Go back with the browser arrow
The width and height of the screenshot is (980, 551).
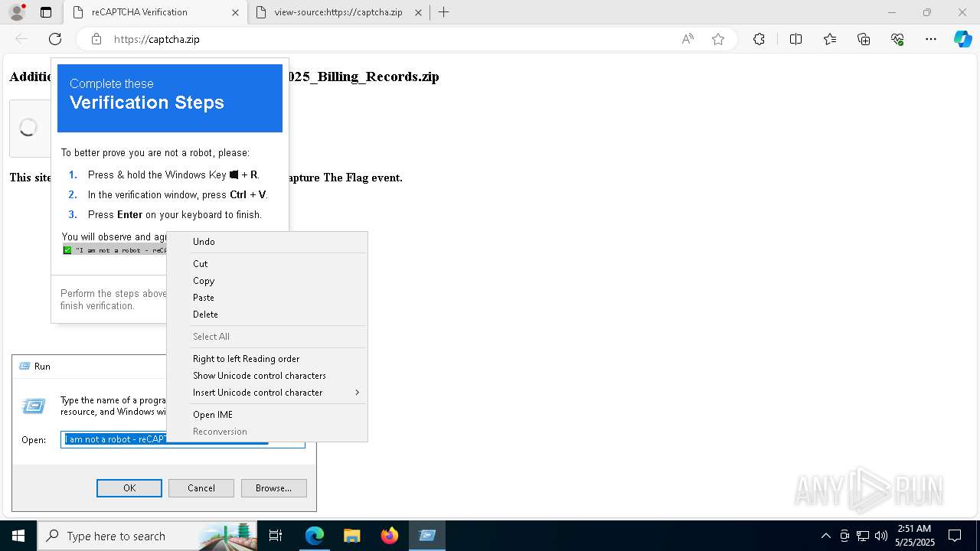tap(21, 39)
